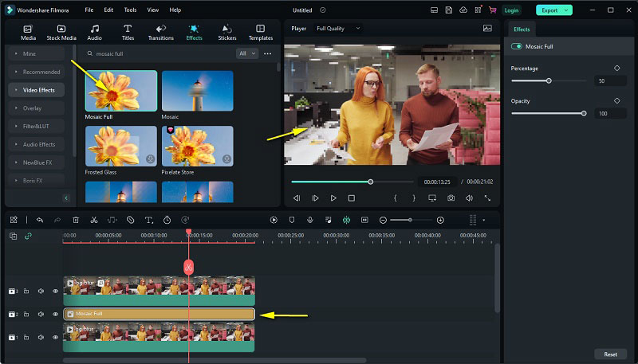Click the Percentage value field

click(x=610, y=80)
